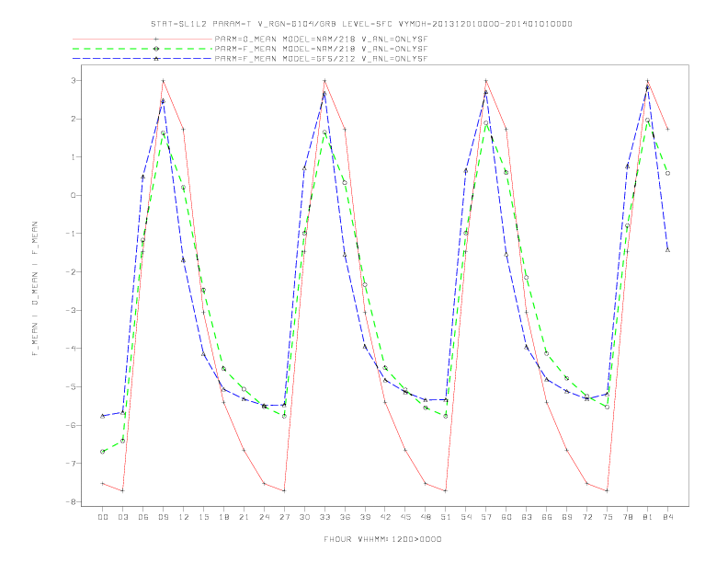Click the green circle data marker at FHOUR 00
The height and width of the screenshot is (563, 728).
(x=103, y=452)
